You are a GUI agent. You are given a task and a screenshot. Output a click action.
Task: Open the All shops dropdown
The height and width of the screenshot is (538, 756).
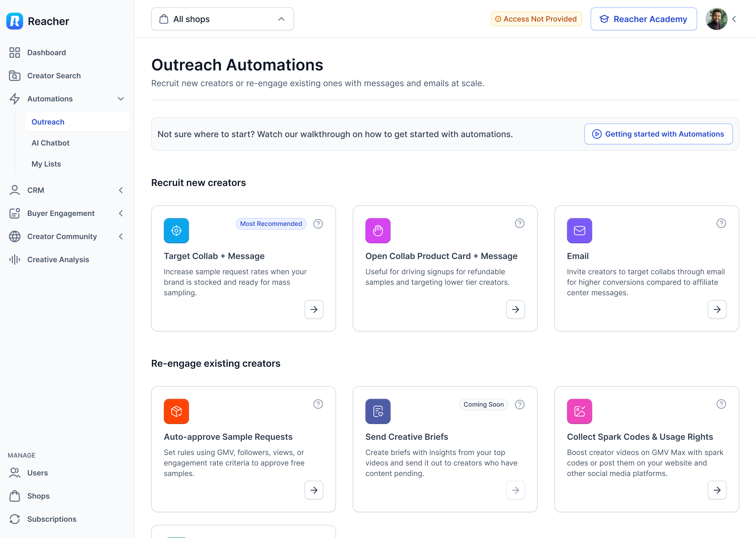pos(222,19)
